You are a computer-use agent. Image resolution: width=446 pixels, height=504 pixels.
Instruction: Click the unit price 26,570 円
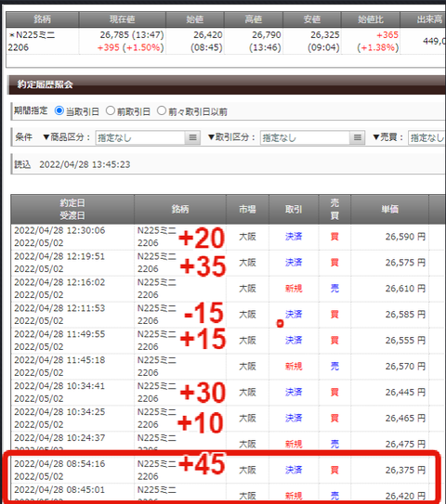click(x=405, y=367)
